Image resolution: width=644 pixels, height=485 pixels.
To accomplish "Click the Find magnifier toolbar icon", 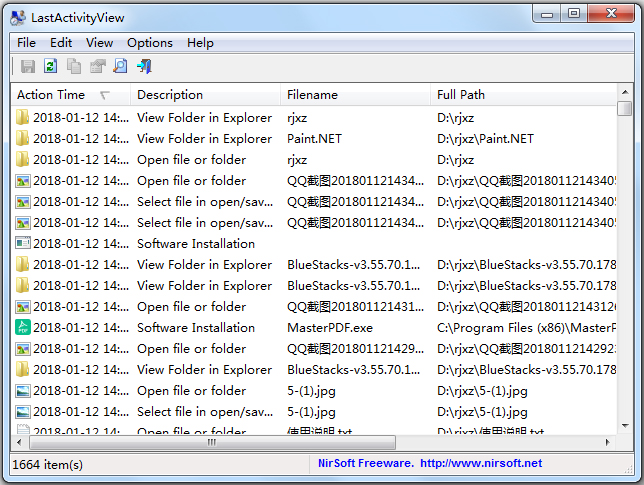I will pos(120,67).
